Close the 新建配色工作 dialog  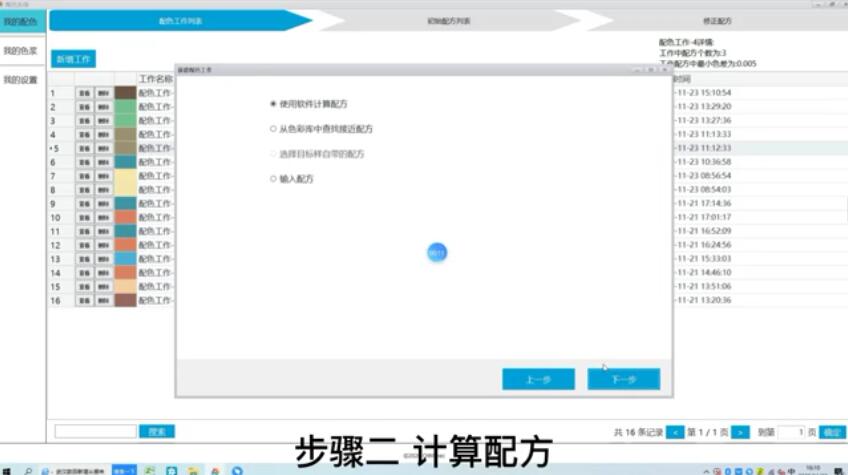[x=665, y=70]
